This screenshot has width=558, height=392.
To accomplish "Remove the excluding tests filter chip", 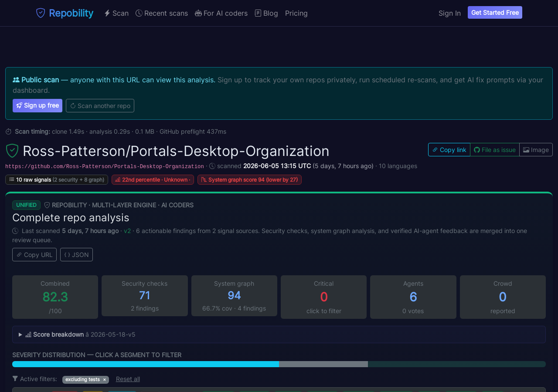I will click(104, 379).
